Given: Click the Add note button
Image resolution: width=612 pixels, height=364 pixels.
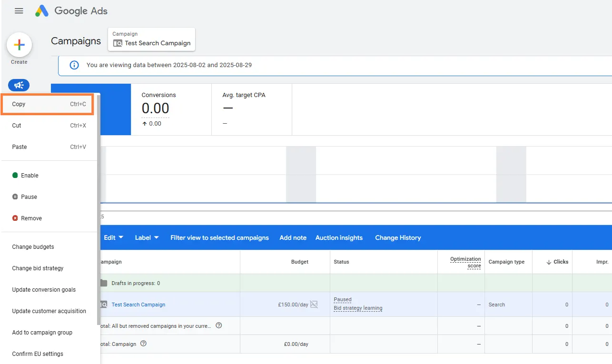Looking at the screenshot, I should pos(293,238).
